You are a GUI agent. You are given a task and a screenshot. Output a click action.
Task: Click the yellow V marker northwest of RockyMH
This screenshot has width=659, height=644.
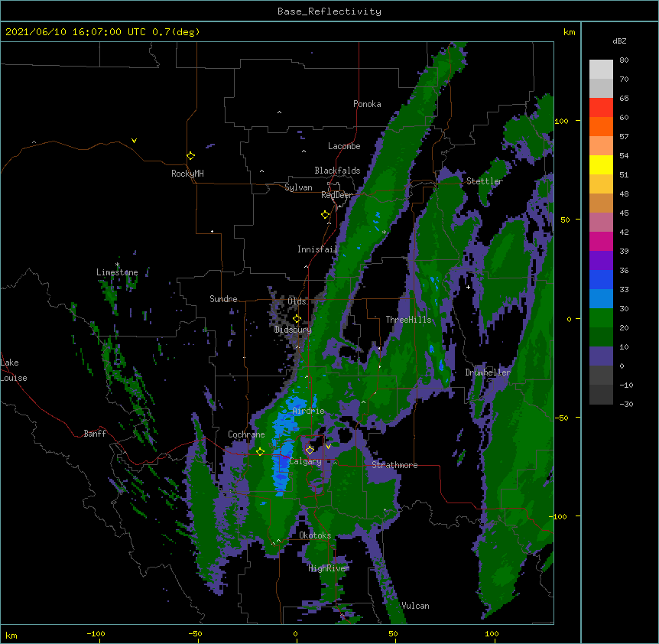pyautogui.click(x=134, y=141)
